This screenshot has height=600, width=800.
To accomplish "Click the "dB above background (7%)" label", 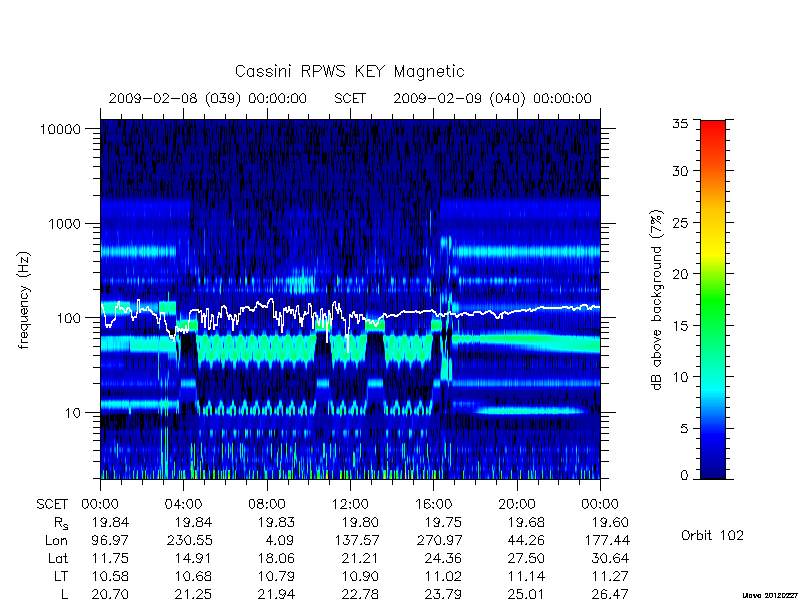I will point(657,300).
